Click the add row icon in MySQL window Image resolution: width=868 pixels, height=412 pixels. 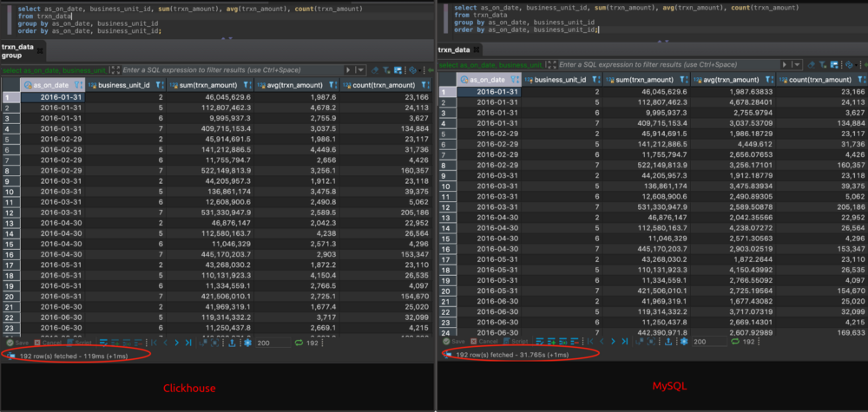click(x=551, y=341)
